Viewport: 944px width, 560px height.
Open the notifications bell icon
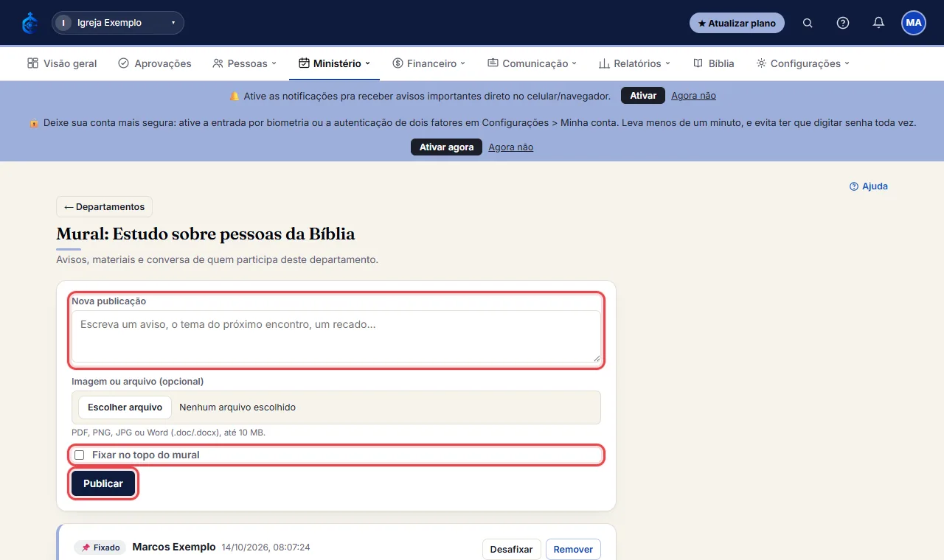coord(878,23)
